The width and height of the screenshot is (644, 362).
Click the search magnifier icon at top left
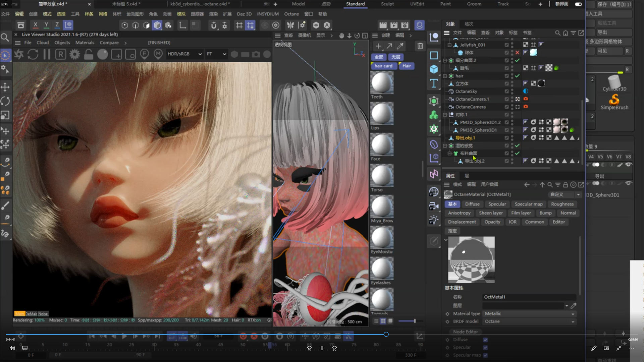(x=5, y=37)
